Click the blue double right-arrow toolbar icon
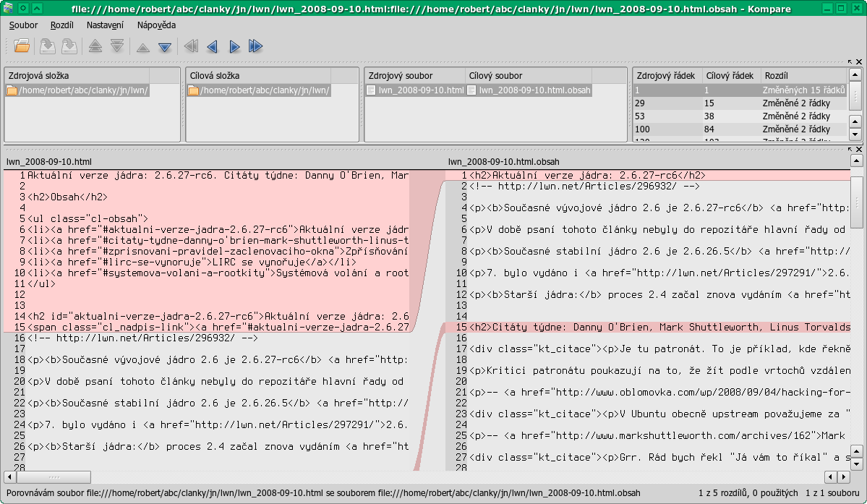Image resolution: width=867 pixels, height=504 pixels. click(x=256, y=47)
